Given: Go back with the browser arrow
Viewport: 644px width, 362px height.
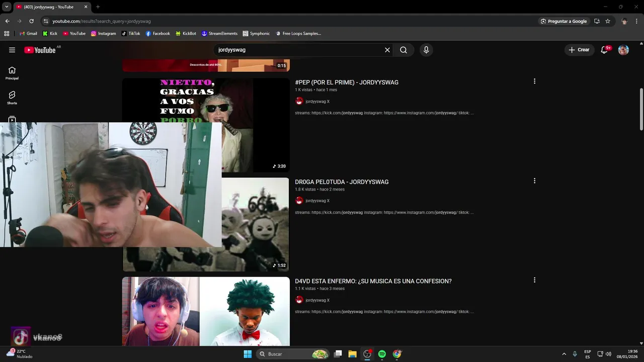Looking at the screenshot, I should tap(7, 21).
